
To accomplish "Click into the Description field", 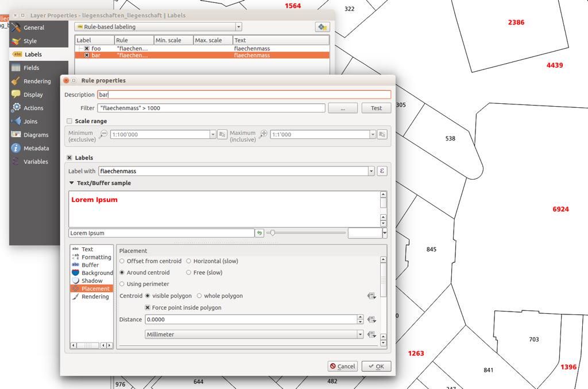I will [244, 95].
